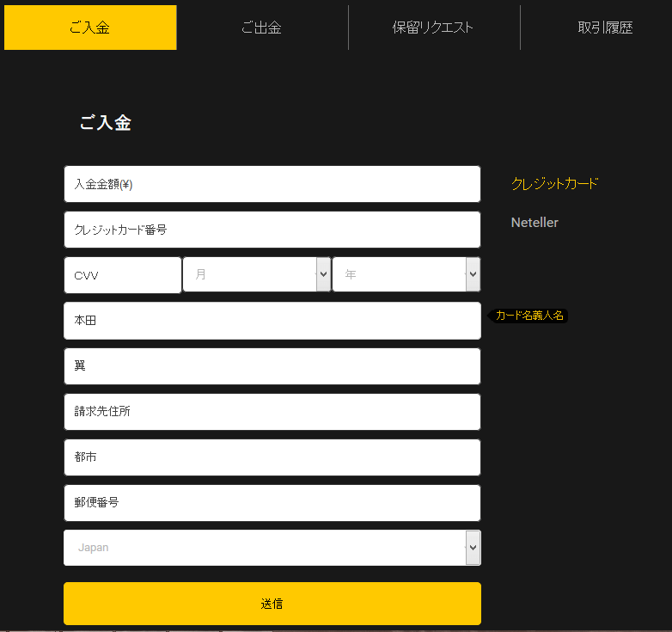
Task: Select Neteller payment method
Action: point(535,223)
